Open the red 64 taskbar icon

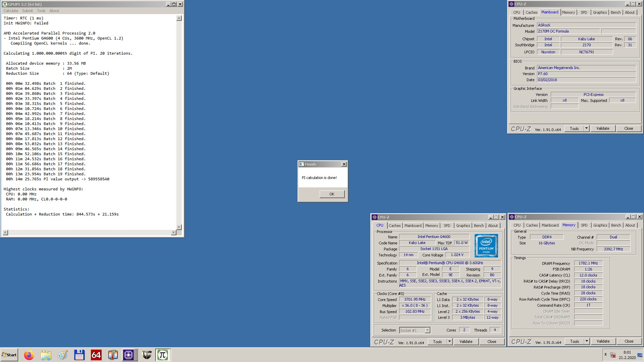click(96, 355)
